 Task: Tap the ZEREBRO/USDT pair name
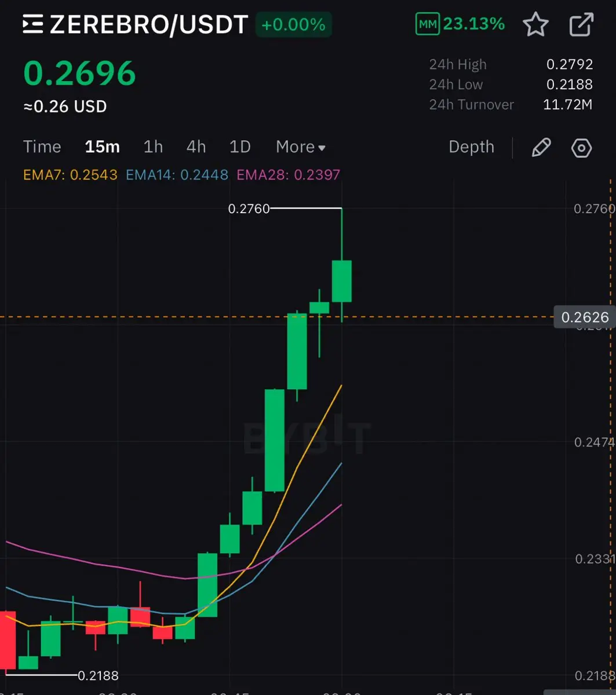(x=150, y=25)
